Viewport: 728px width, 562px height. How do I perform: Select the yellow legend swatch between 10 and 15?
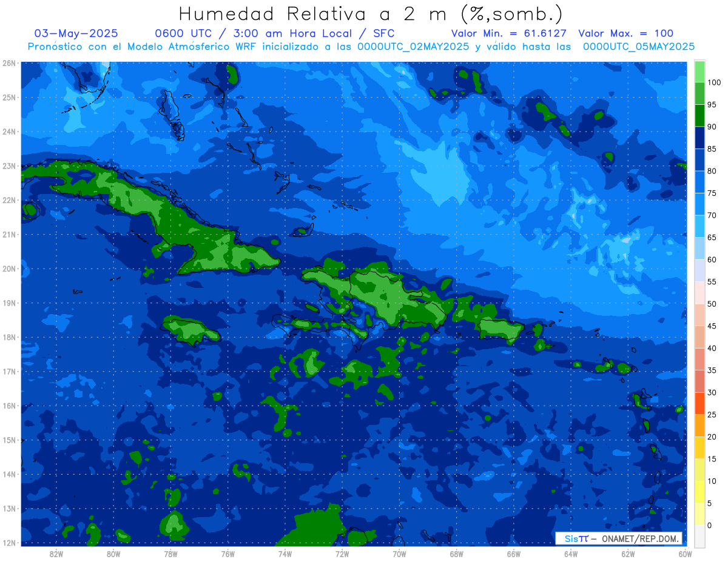coord(699,470)
